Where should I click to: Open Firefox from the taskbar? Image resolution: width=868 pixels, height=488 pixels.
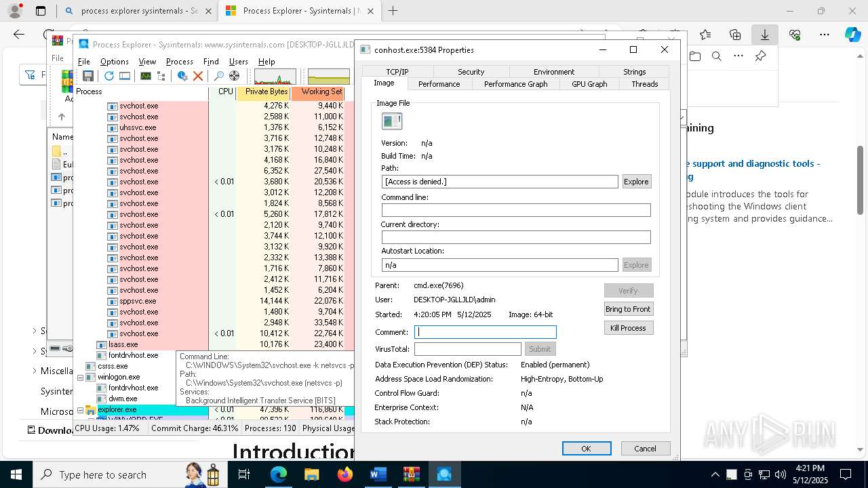[x=345, y=474]
